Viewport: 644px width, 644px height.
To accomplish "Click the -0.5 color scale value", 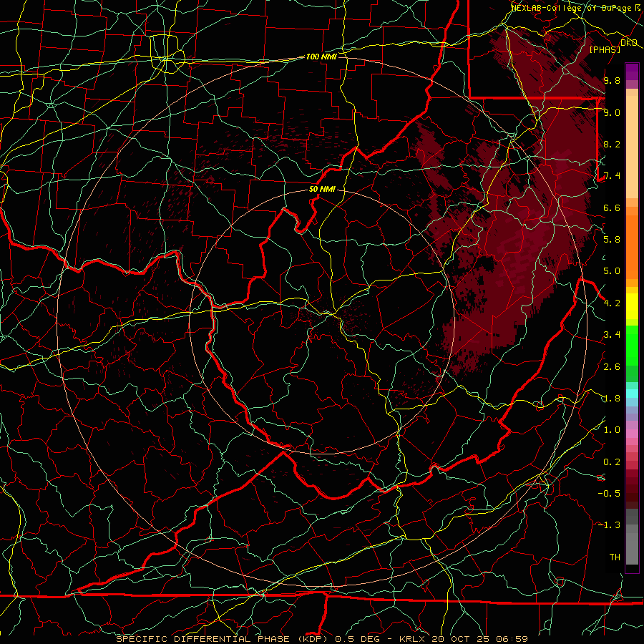I will click(x=609, y=493).
